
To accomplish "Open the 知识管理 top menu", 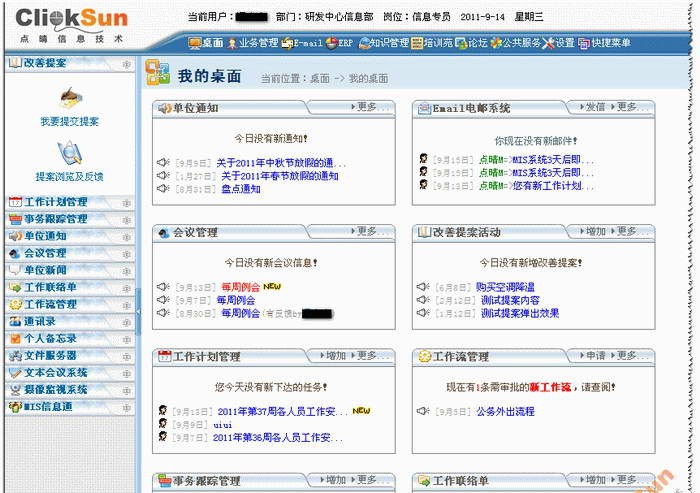I will (390, 43).
